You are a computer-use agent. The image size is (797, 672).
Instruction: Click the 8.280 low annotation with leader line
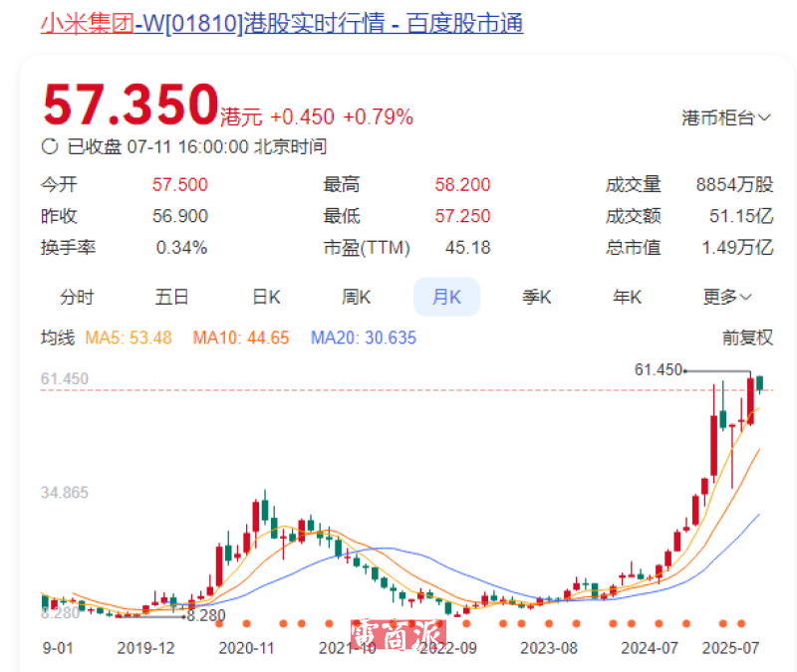[x=170, y=615]
